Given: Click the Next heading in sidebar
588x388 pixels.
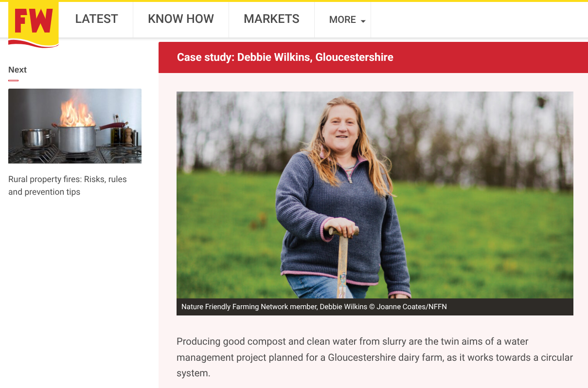Looking at the screenshot, I should point(18,70).
